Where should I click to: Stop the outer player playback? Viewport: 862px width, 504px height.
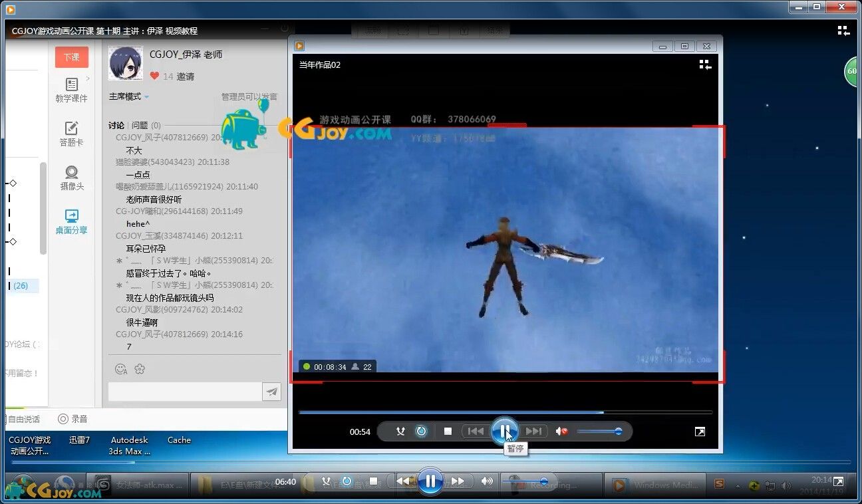[x=373, y=481]
